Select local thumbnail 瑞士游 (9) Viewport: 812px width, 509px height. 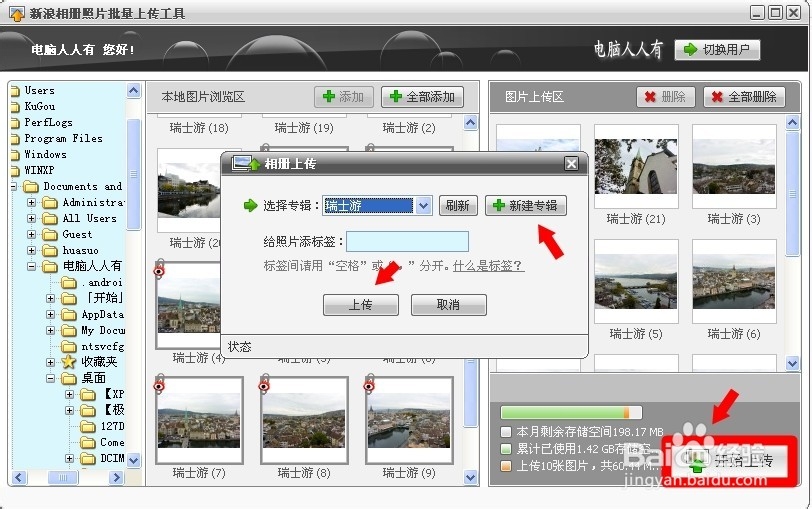click(x=409, y=420)
